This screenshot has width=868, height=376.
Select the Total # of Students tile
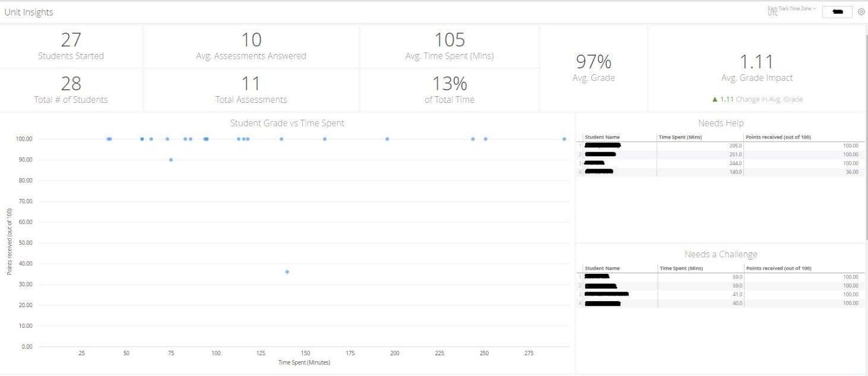(71, 91)
